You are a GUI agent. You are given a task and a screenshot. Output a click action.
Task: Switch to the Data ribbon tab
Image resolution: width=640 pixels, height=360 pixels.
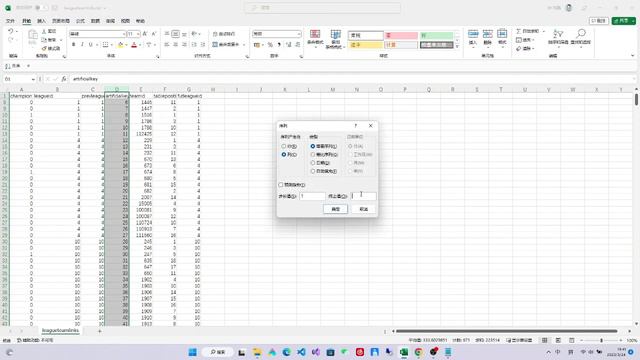[x=95, y=21]
